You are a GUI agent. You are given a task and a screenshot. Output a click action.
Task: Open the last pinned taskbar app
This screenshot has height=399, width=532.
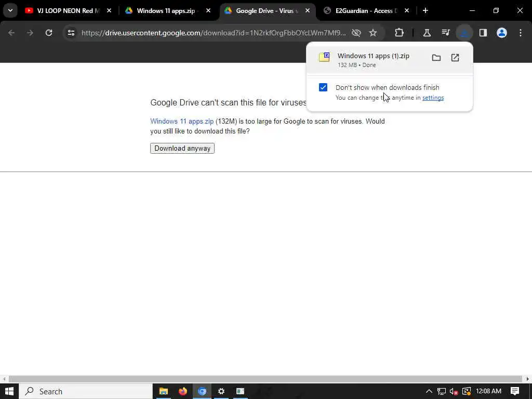coord(240,391)
